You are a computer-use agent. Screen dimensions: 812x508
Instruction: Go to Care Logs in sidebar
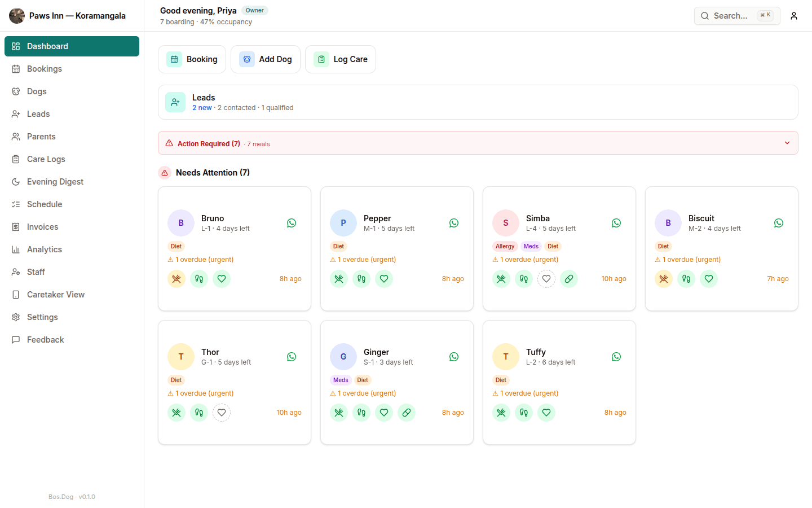[x=46, y=159]
